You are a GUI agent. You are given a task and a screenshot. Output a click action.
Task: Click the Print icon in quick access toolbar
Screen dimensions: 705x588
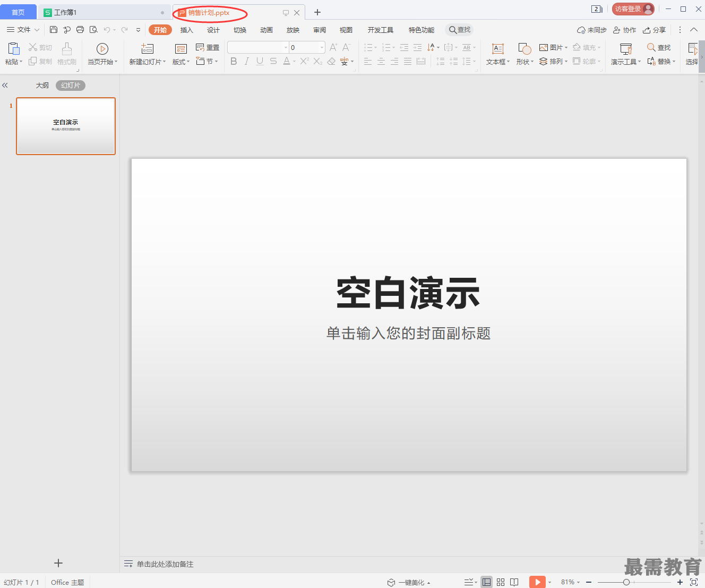point(80,30)
